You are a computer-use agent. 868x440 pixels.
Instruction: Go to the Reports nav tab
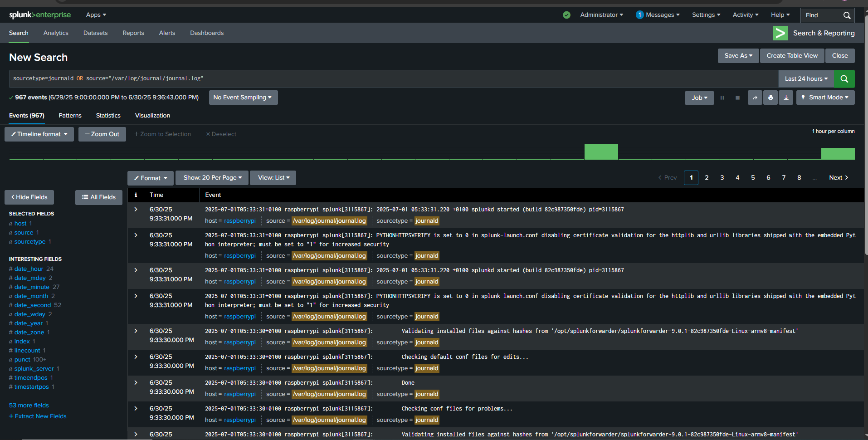click(133, 33)
